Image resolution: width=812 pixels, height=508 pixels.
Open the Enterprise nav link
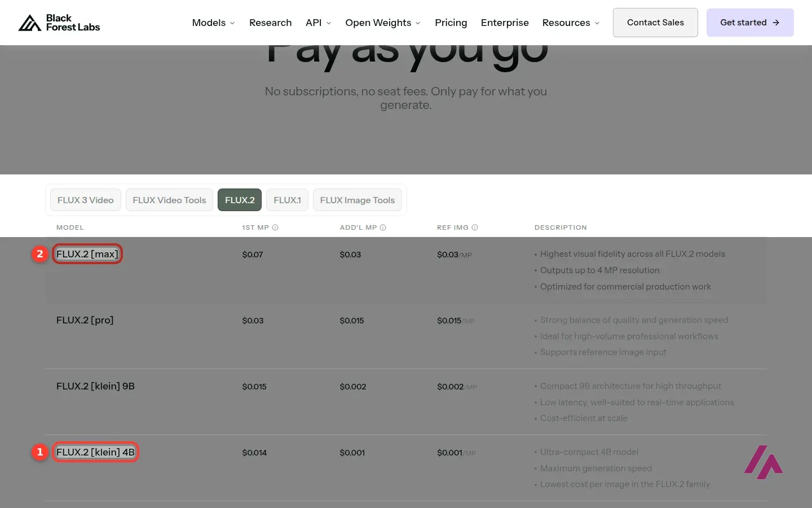coord(505,23)
